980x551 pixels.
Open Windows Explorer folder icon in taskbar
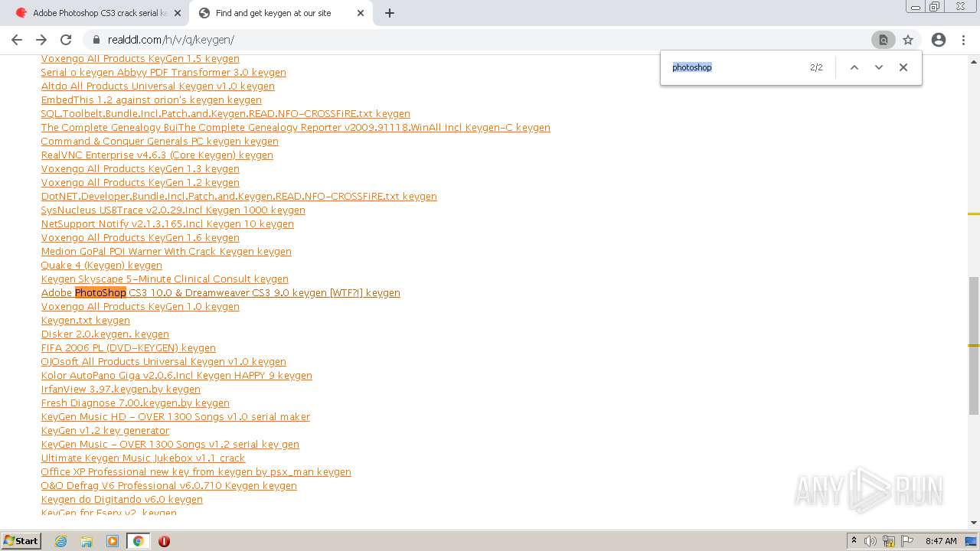point(87,541)
